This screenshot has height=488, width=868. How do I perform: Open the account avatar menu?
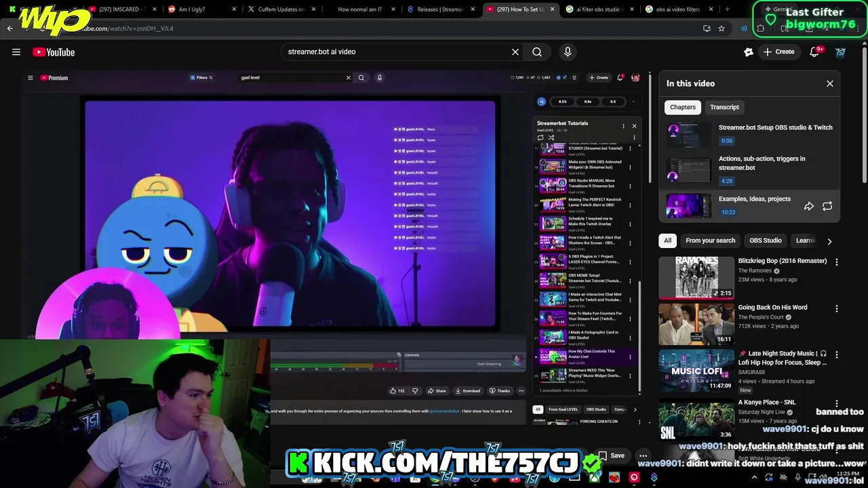click(840, 52)
